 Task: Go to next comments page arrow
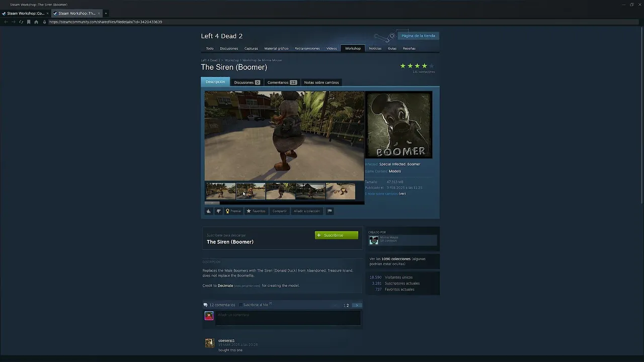pos(357,305)
